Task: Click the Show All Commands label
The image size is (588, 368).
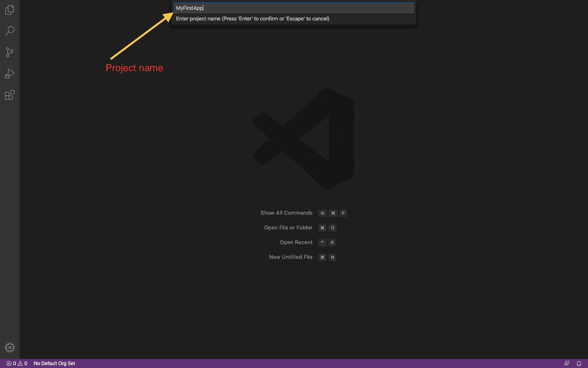Action: click(286, 213)
